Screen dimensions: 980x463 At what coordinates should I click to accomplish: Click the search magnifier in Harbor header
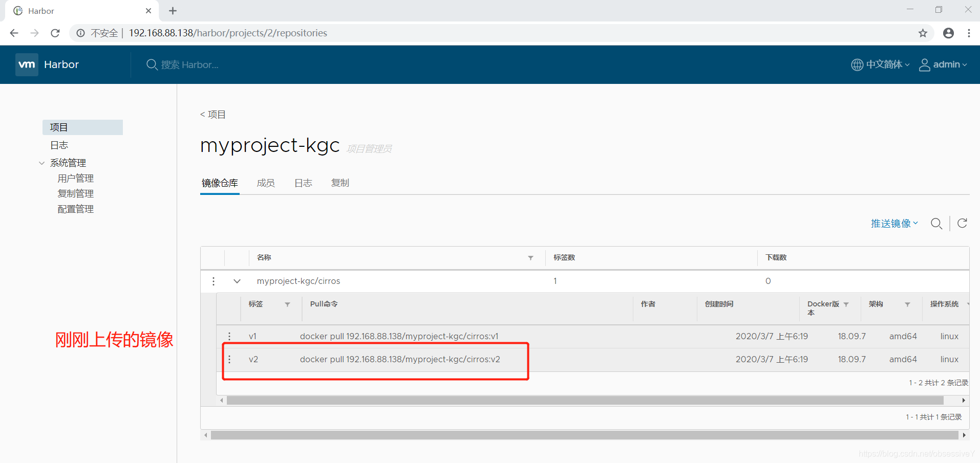[152, 64]
